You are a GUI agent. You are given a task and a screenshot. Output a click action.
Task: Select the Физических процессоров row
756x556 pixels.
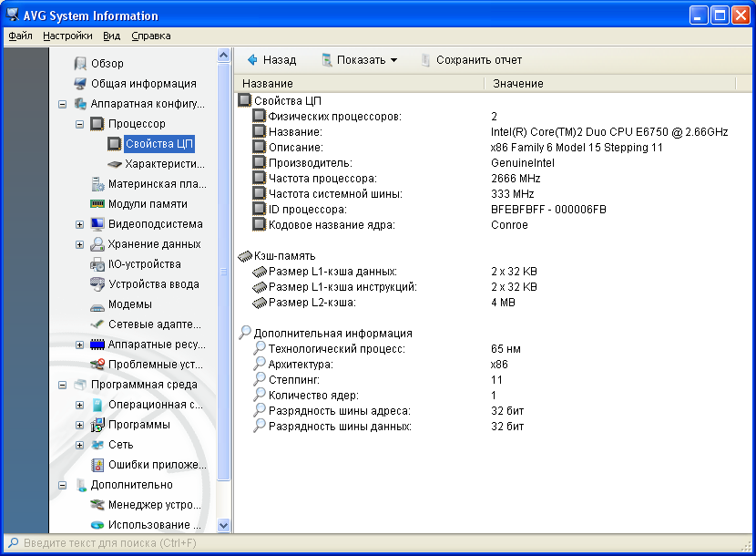point(492,117)
